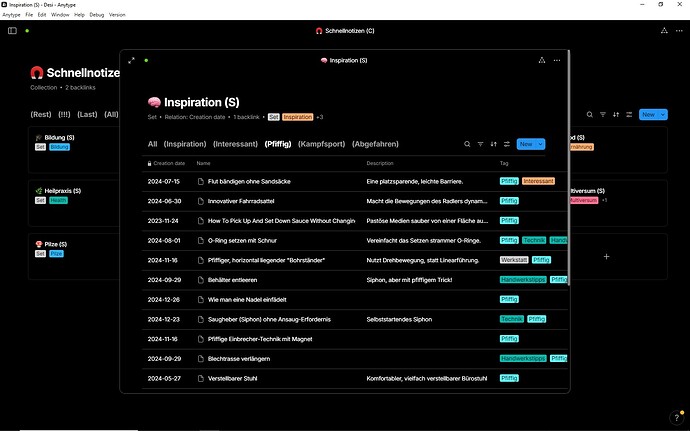Click search icon in Inspiration set toolbar
Viewport: 690px width, 431px height.
(467, 144)
